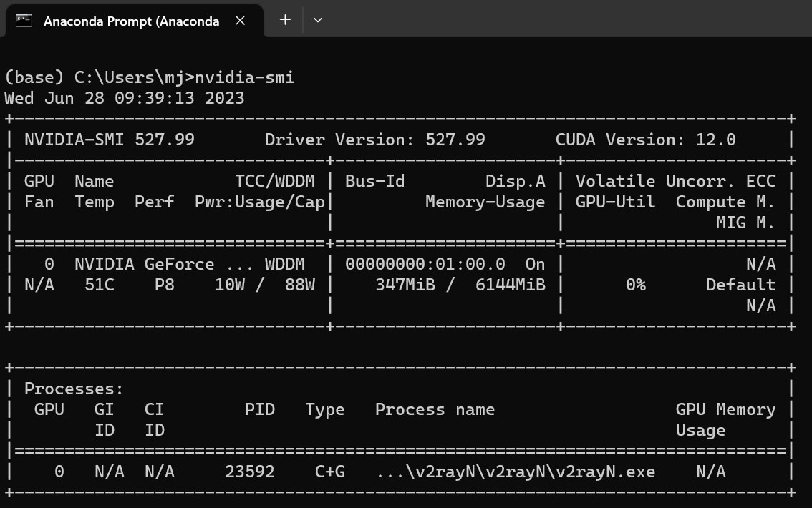Image resolution: width=812 pixels, height=508 pixels.
Task: Click the NVIDIA GeForce GPU name
Action: (x=144, y=264)
